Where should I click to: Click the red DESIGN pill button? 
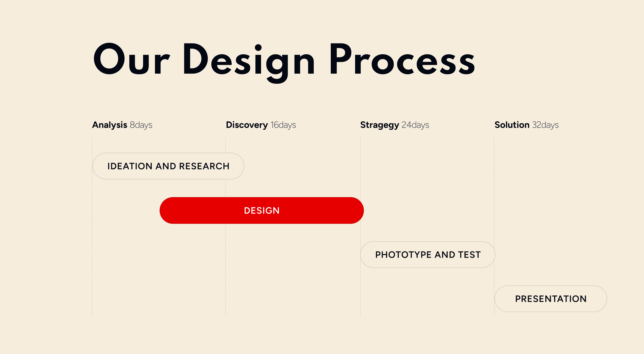point(262,210)
